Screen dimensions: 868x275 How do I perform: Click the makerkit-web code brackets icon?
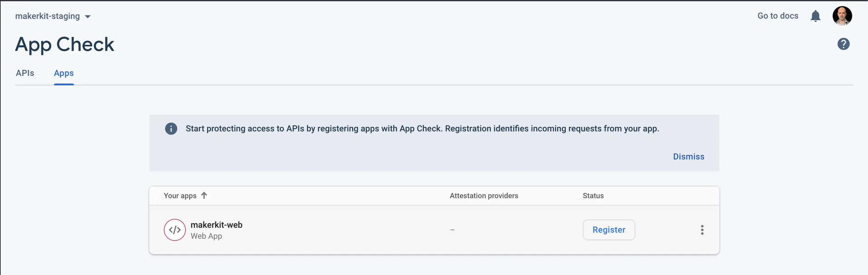tap(175, 230)
